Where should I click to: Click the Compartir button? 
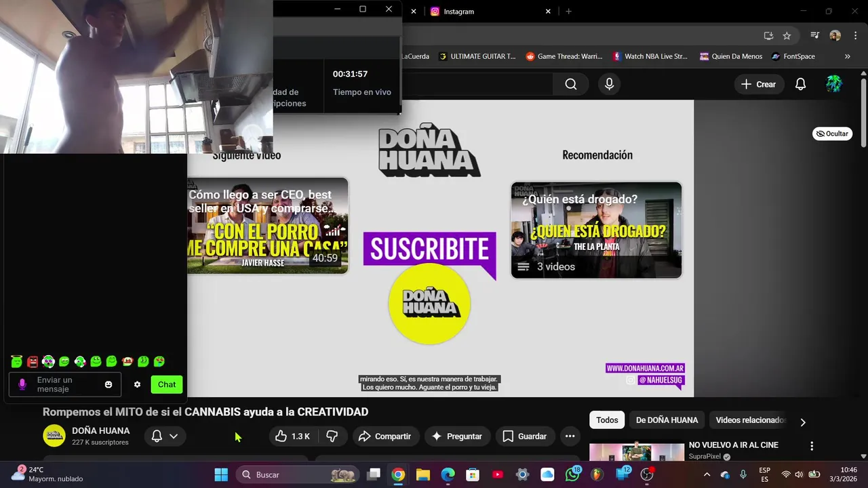coord(384,436)
